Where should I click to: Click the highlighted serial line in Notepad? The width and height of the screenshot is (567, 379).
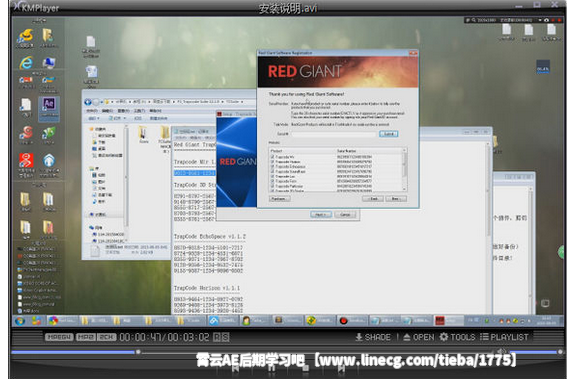click(195, 173)
